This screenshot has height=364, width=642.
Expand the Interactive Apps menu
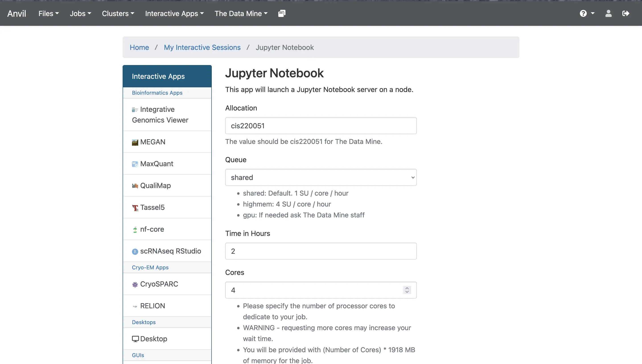point(174,13)
